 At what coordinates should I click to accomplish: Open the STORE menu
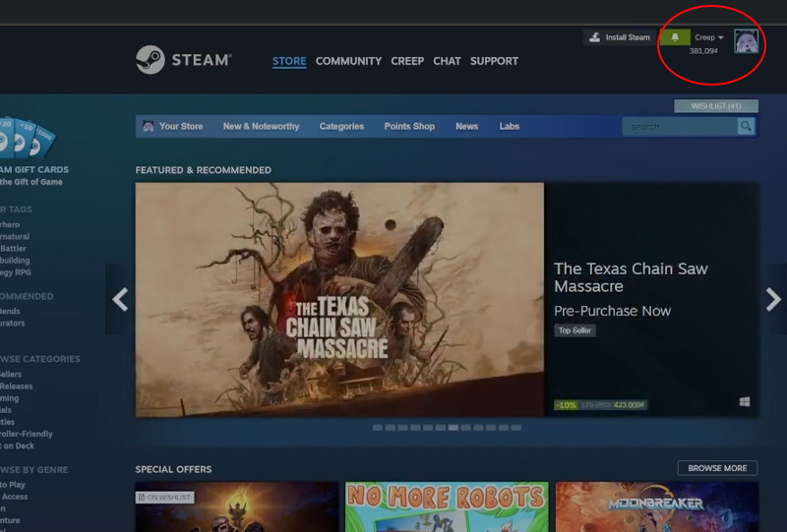(289, 61)
